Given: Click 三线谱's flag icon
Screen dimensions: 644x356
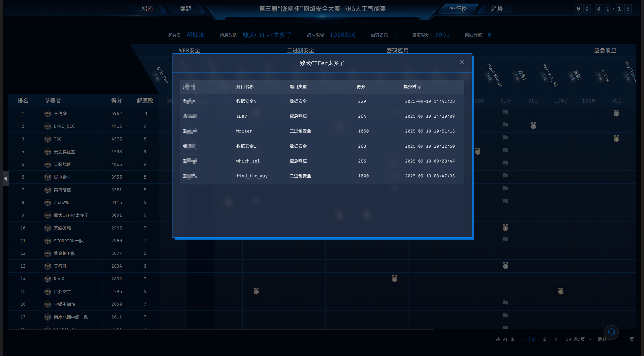Looking at the screenshot, I should pos(505,113).
